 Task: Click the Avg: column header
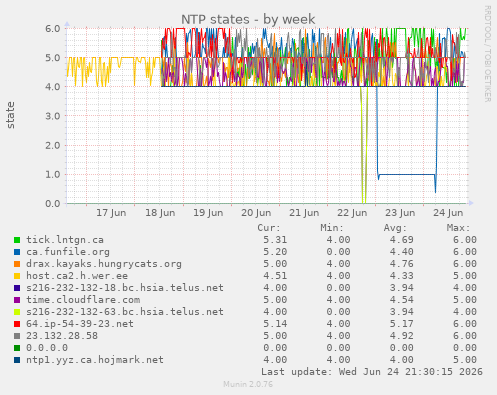pos(395,228)
